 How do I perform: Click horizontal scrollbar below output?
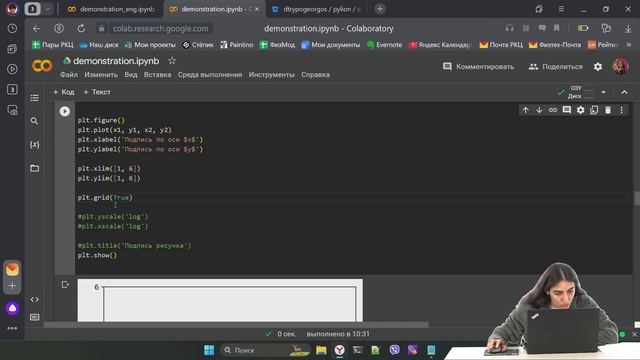pos(236,325)
